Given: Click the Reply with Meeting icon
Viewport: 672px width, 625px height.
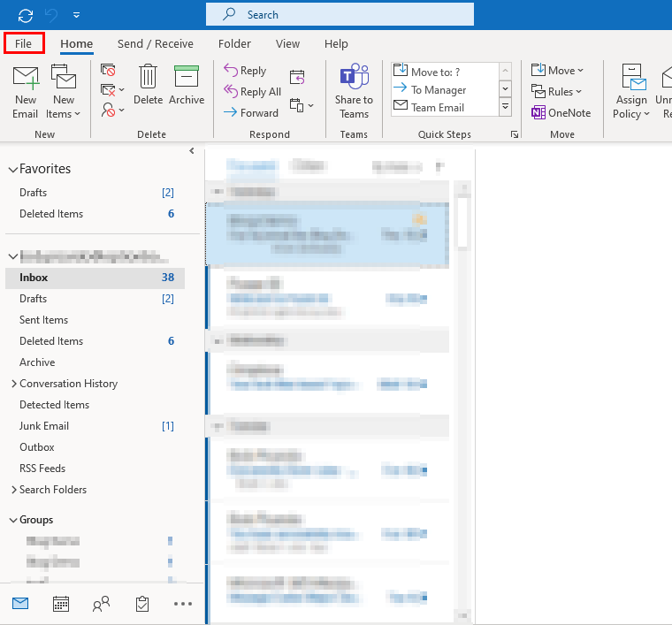Looking at the screenshot, I should (x=297, y=77).
